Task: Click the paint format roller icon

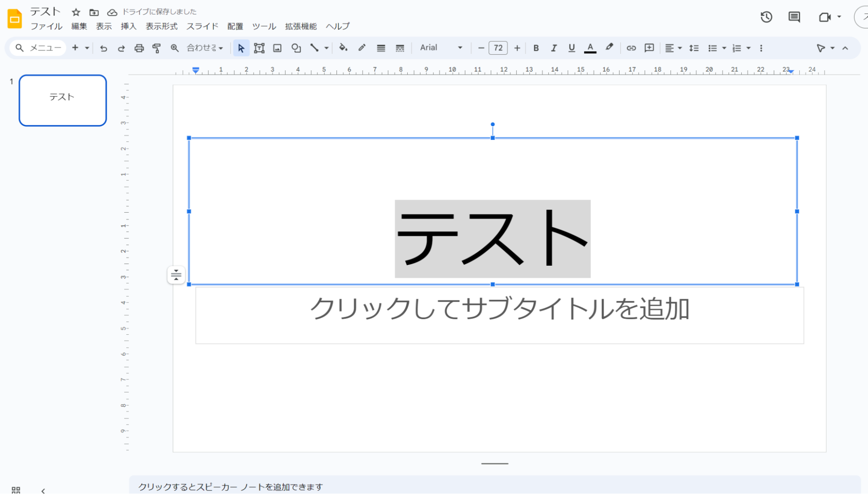Action: pos(157,48)
